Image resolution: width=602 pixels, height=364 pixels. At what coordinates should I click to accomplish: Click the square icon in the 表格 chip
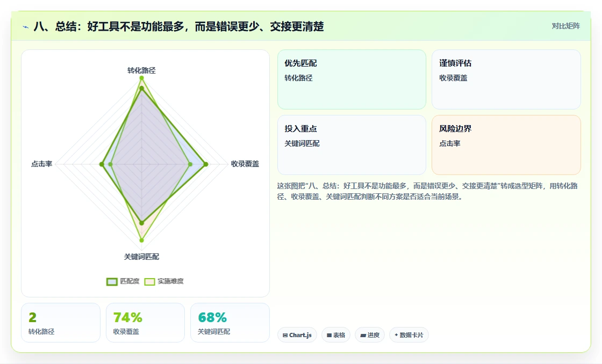coord(329,335)
